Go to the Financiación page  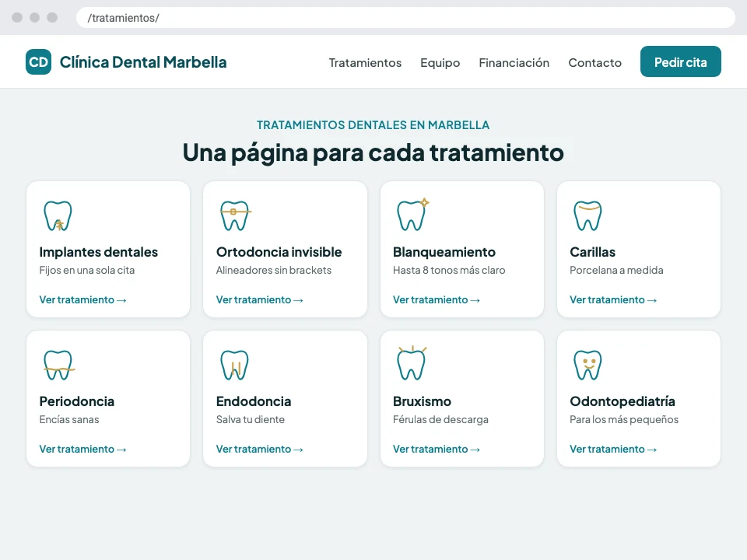(x=514, y=63)
